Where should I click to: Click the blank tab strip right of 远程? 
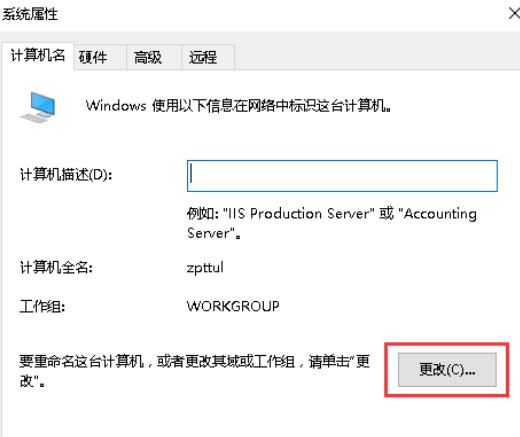377,57
